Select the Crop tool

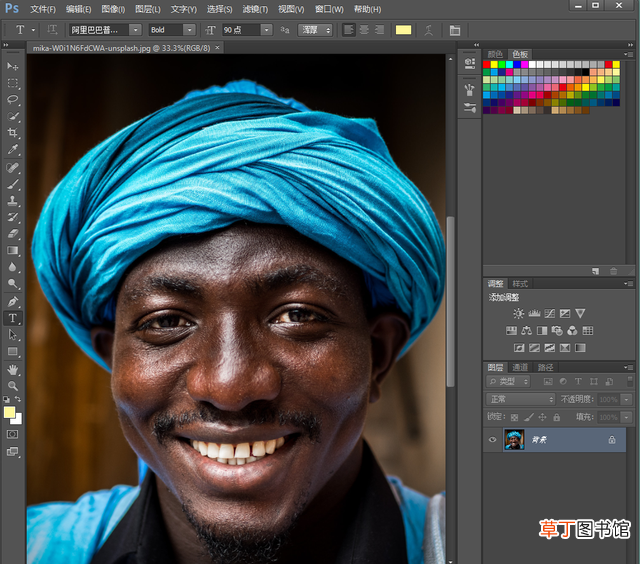(13, 133)
